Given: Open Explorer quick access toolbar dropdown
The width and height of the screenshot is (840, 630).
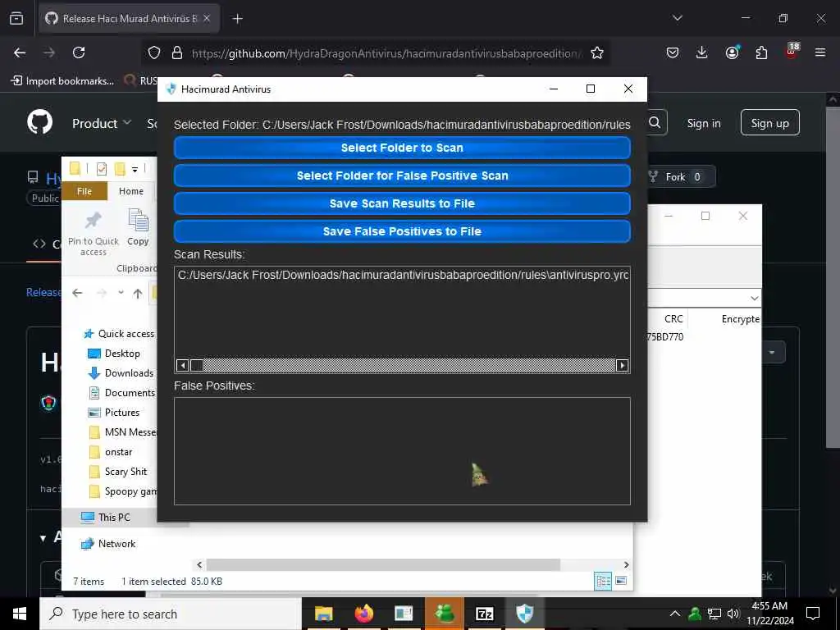Looking at the screenshot, I should coord(135,169).
